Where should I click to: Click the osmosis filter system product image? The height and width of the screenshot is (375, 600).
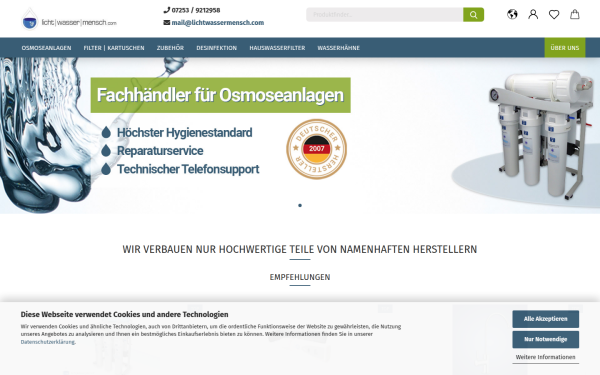[540, 135]
